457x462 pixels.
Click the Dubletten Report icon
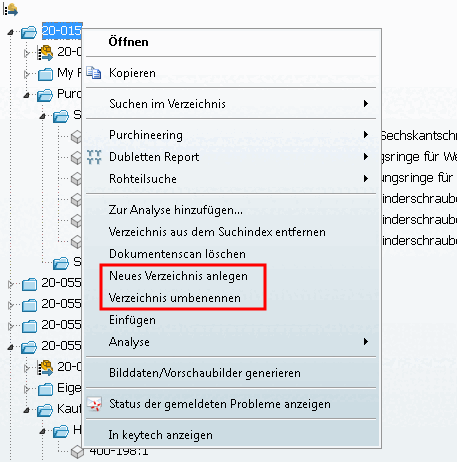pyautogui.click(x=94, y=157)
